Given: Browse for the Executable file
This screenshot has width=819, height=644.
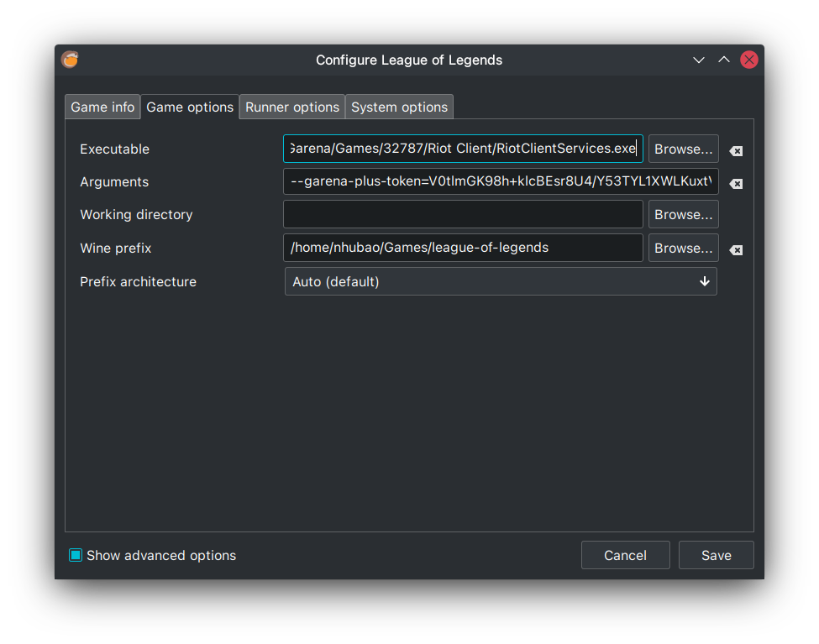Looking at the screenshot, I should tap(683, 149).
